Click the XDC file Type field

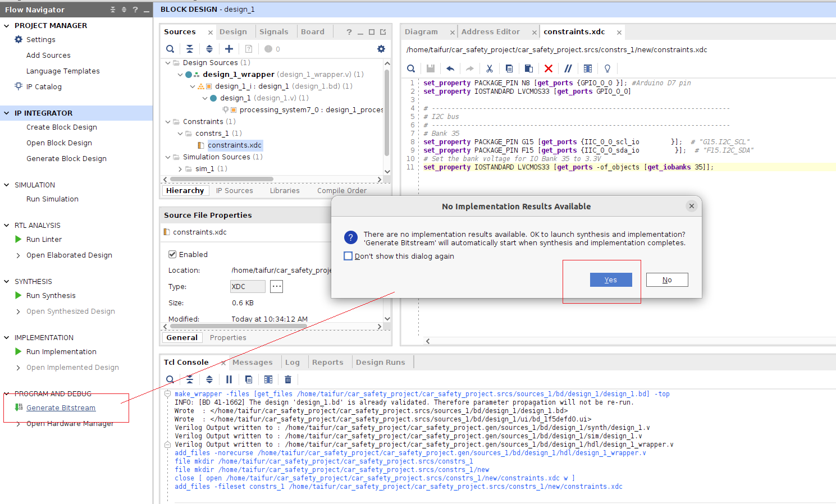pos(248,286)
